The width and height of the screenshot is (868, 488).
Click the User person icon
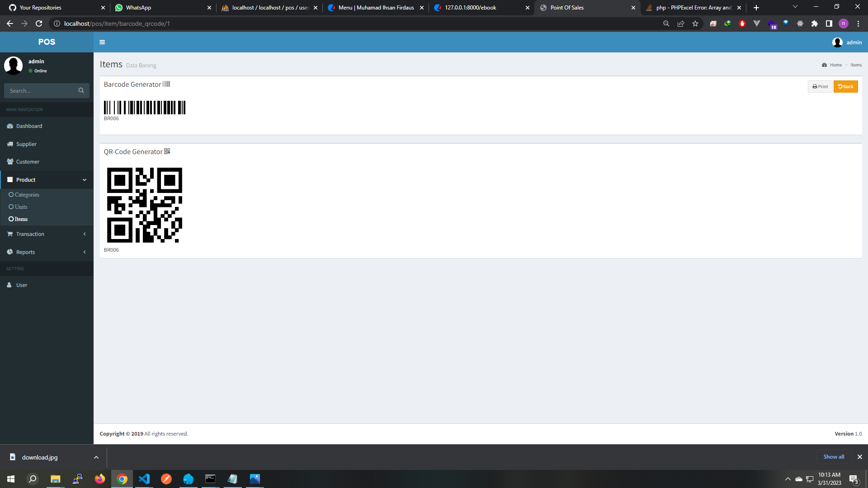9,285
